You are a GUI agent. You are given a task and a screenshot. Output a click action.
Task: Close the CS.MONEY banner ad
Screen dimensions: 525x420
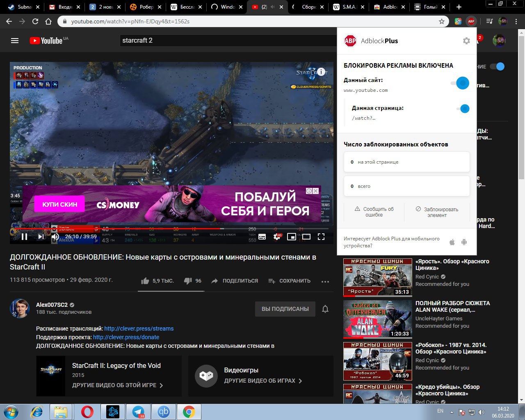tap(316, 191)
